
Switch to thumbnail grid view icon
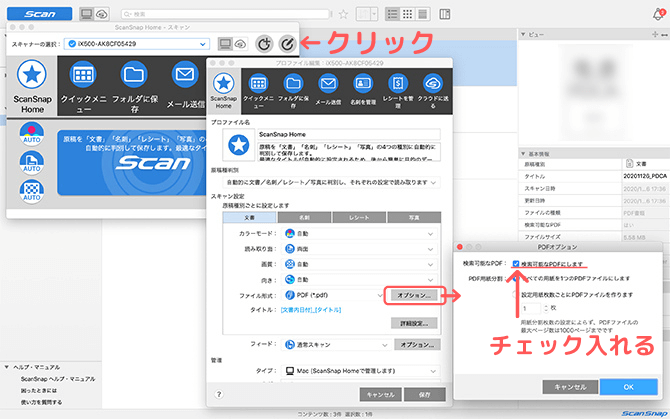point(407,14)
